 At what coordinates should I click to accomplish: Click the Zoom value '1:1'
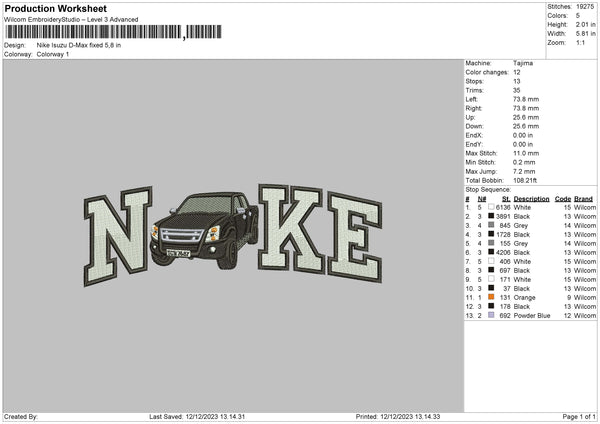(x=580, y=42)
